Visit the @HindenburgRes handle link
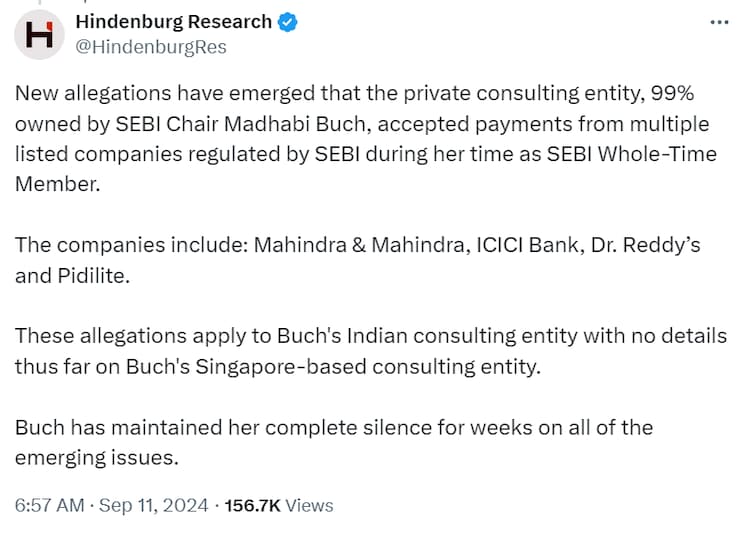This screenshot has width=750, height=536. 151,47
